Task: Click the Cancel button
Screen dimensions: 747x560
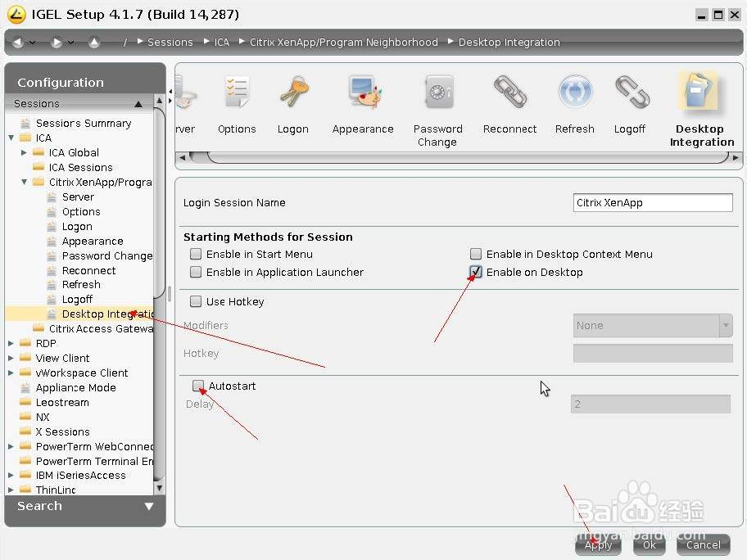Action: [x=703, y=544]
